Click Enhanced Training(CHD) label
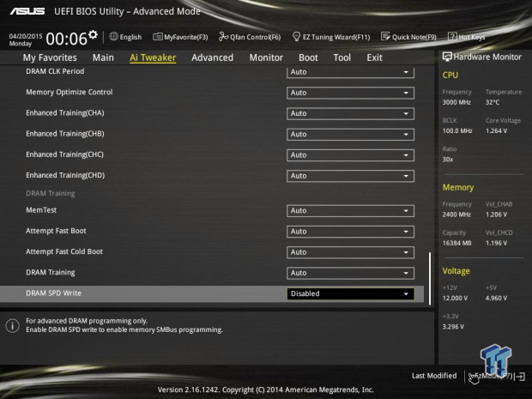Viewport: 532px width, 399px height. pos(65,175)
